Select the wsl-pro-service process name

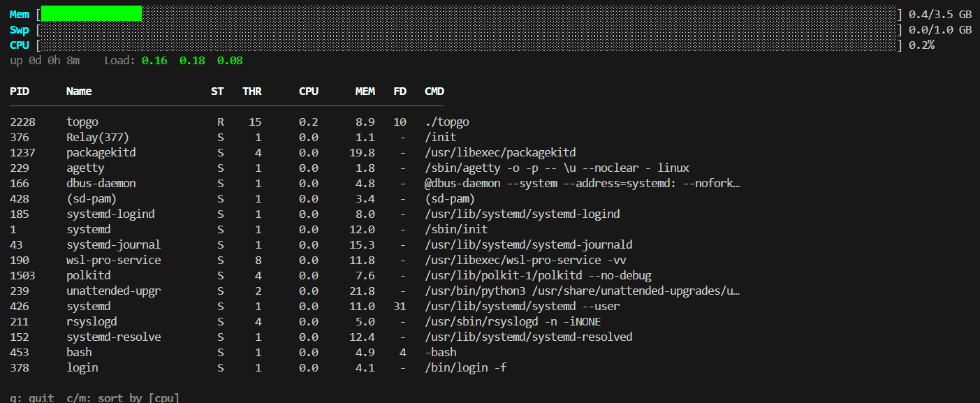(x=114, y=261)
